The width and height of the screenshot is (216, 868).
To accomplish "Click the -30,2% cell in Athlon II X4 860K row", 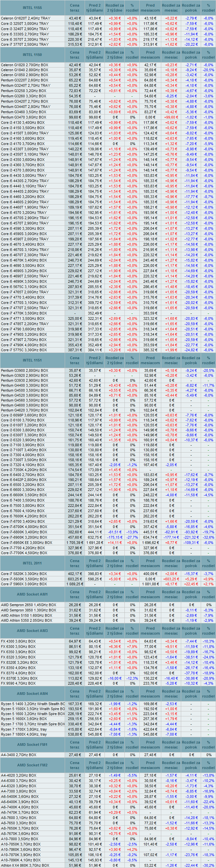I will [208, 865].
